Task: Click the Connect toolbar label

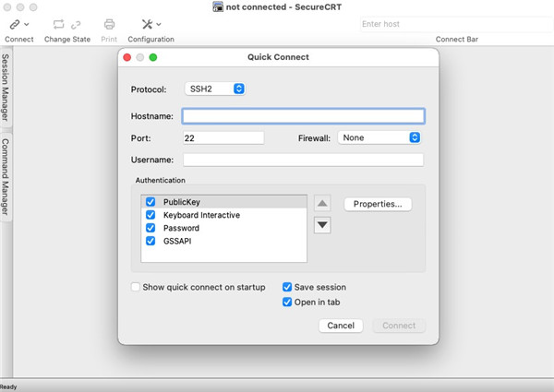Action: (x=19, y=39)
